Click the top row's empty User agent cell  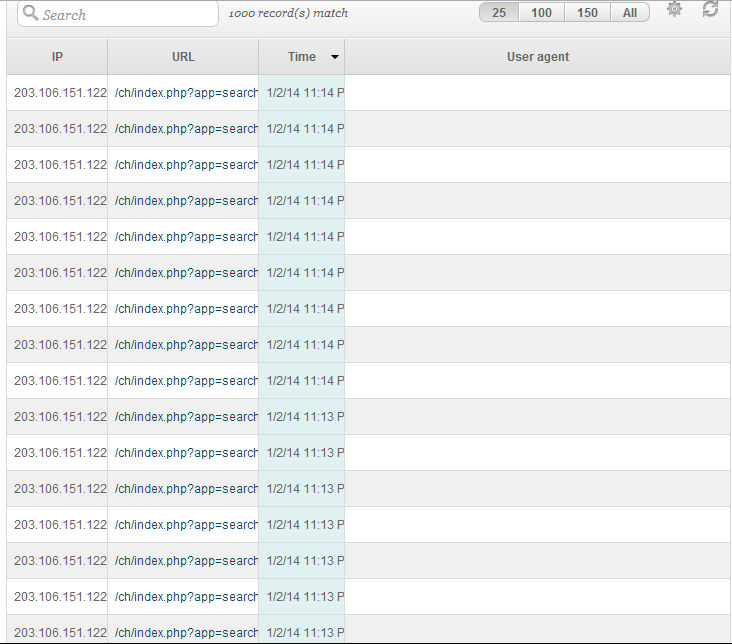(x=537, y=93)
